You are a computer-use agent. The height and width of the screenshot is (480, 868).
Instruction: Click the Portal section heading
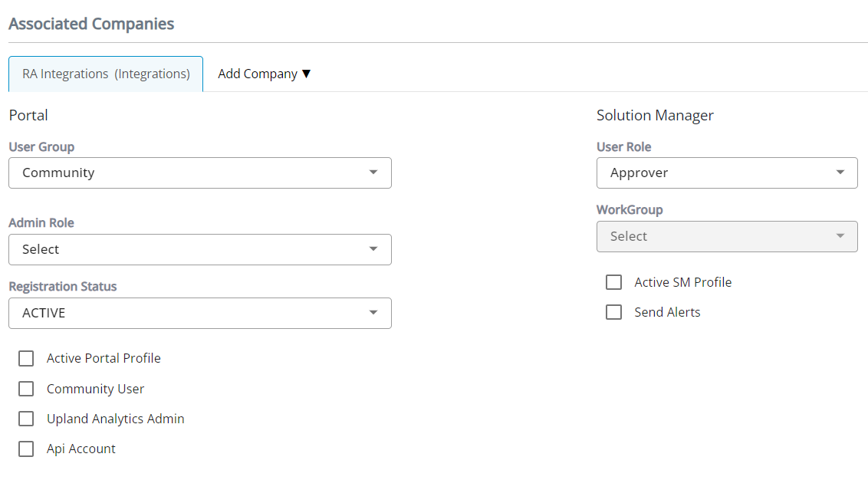[x=28, y=115]
